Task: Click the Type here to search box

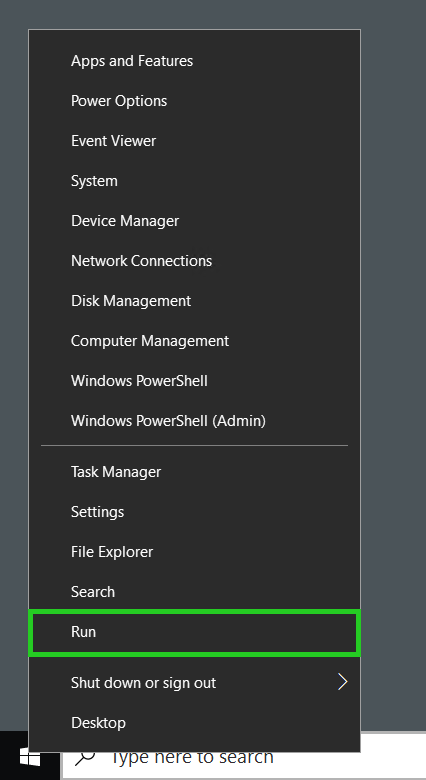Action: coord(243,757)
